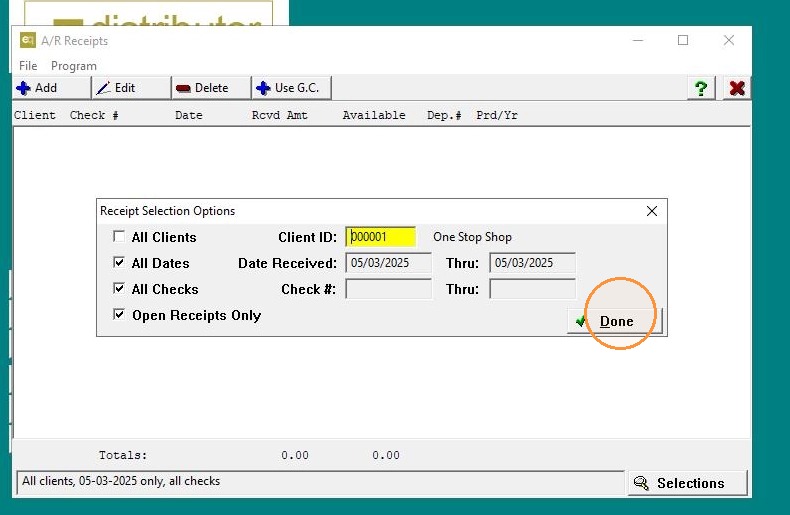Open the File menu
The width and height of the screenshot is (790, 515).
[28, 66]
